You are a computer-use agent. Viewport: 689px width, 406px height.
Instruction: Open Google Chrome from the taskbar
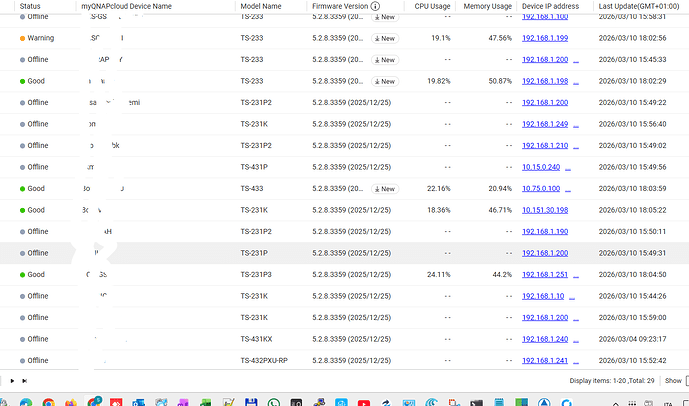click(x=49, y=402)
